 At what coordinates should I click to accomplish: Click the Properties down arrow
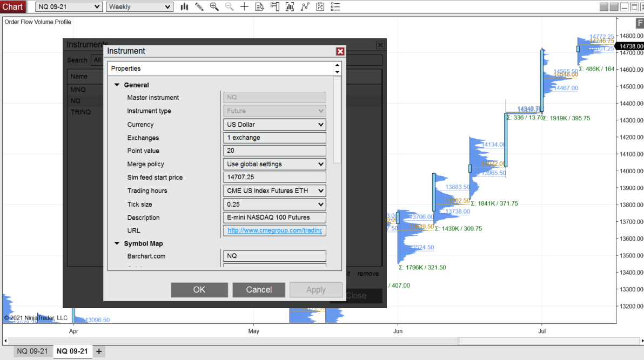pyautogui.click(x=337, y=72)
